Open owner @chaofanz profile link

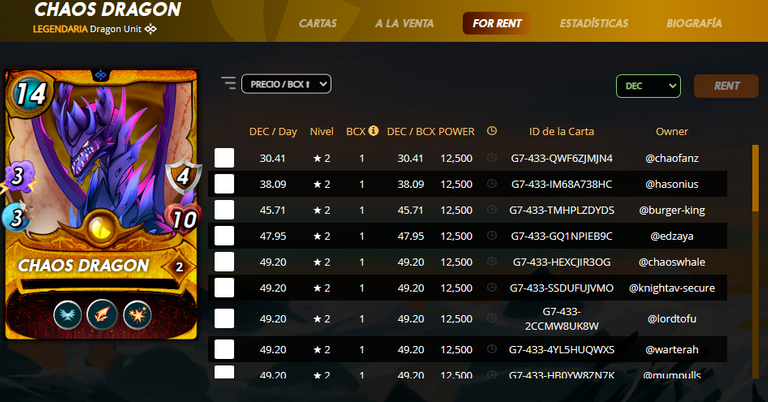coord(672,158)
